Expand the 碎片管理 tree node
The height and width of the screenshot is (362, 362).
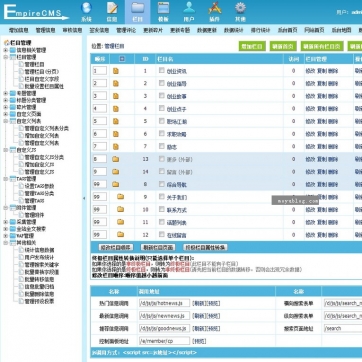tap(6, 107)
